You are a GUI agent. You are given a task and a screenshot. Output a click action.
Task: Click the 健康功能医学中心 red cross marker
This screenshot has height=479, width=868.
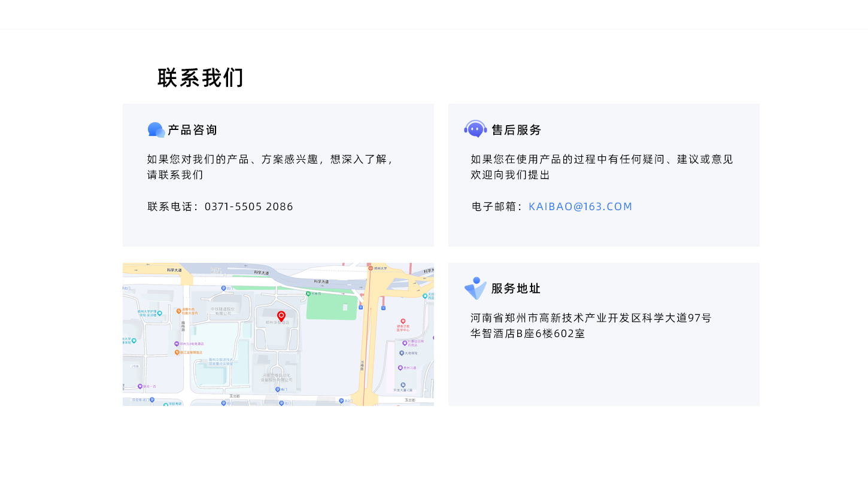[403, 321]
